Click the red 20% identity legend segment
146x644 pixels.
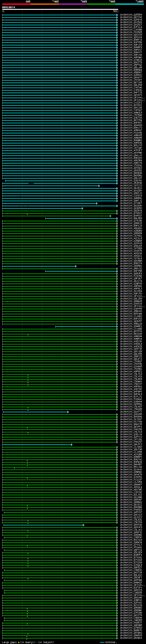(x=16, y=4)
